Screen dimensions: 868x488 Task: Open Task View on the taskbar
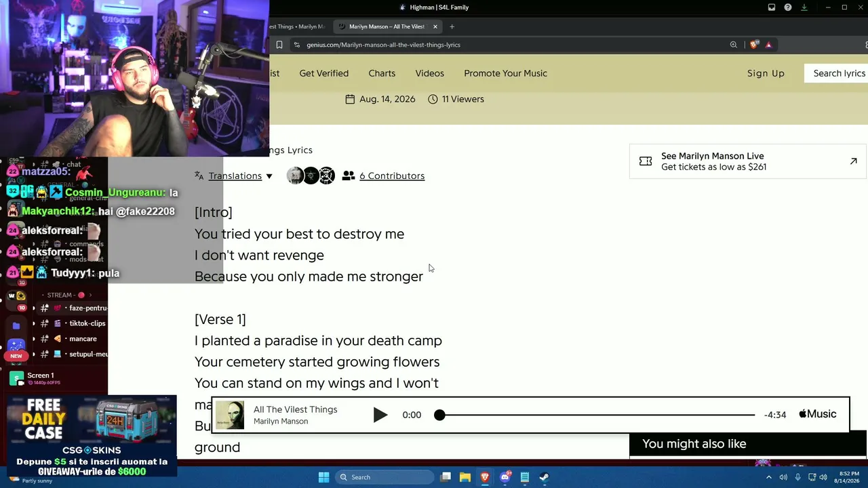tap(446, 477)
